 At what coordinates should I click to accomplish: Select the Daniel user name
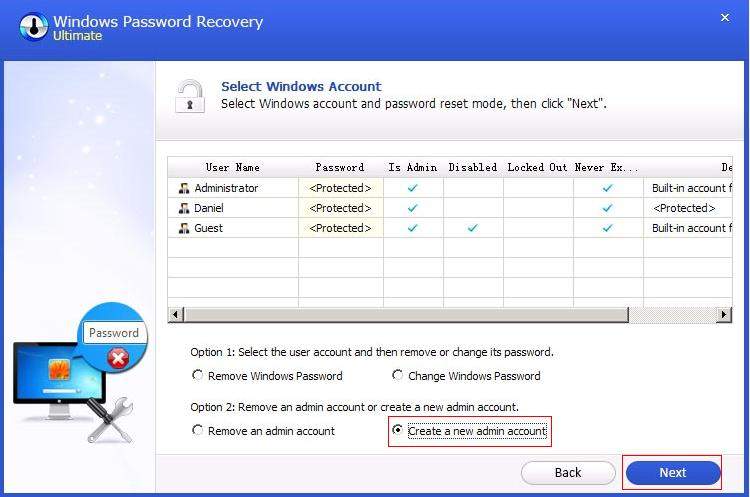pos(209,208)
